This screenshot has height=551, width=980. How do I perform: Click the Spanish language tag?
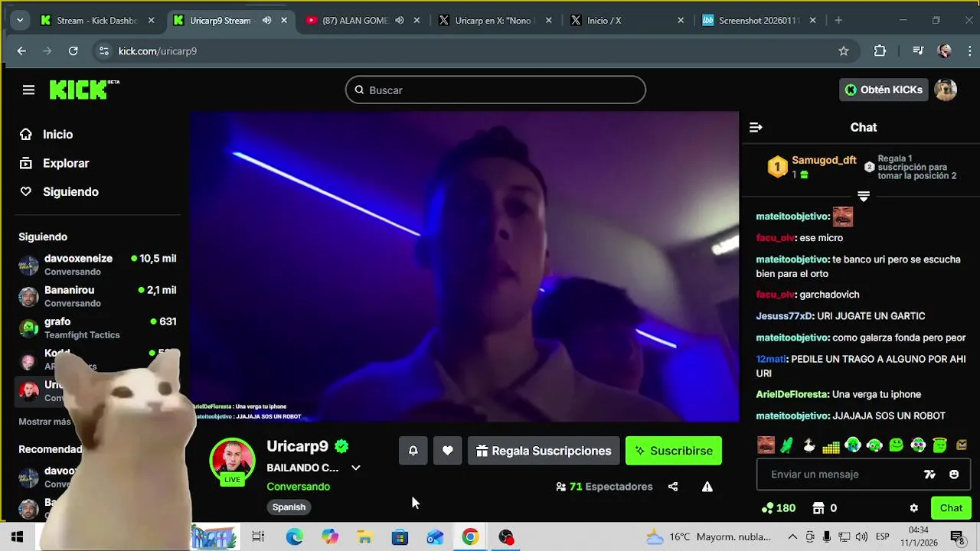(289, 507)
